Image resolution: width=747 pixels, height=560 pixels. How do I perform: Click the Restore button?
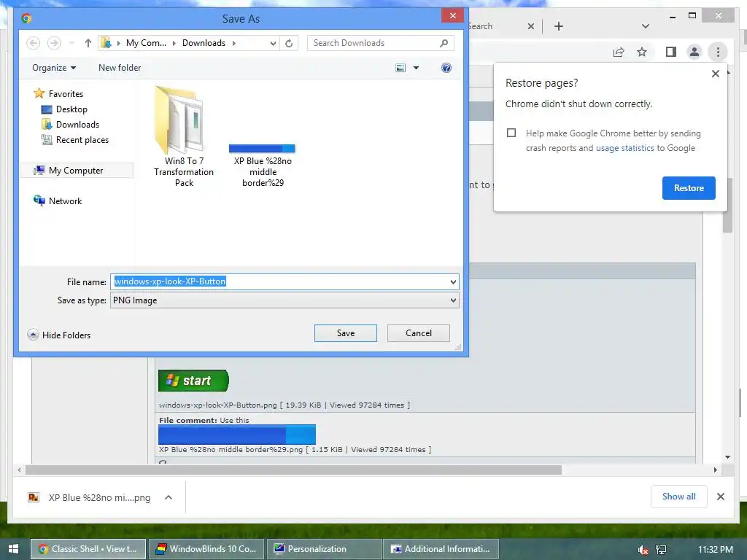coord(689,188)
